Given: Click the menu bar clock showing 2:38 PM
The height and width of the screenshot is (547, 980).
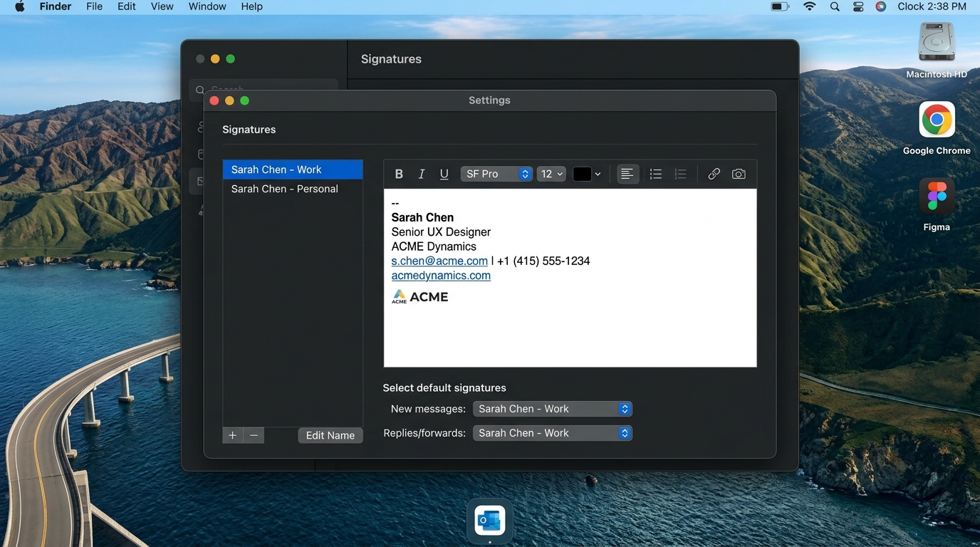Looking at the screenshot, I should click(x=932, y=6).
